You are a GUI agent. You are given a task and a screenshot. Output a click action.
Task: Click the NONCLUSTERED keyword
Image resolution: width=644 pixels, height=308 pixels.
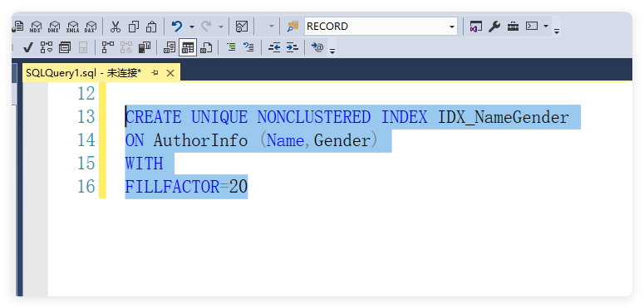[314, 118]
